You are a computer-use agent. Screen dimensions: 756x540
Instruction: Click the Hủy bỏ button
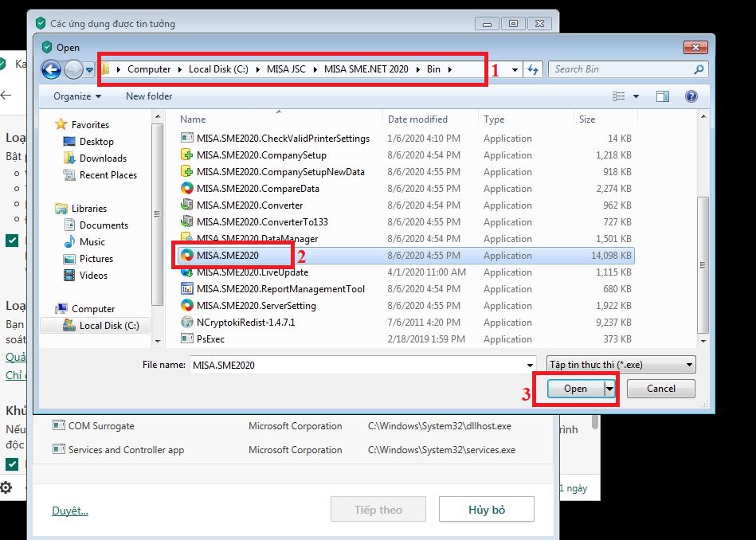click(487, 510)
